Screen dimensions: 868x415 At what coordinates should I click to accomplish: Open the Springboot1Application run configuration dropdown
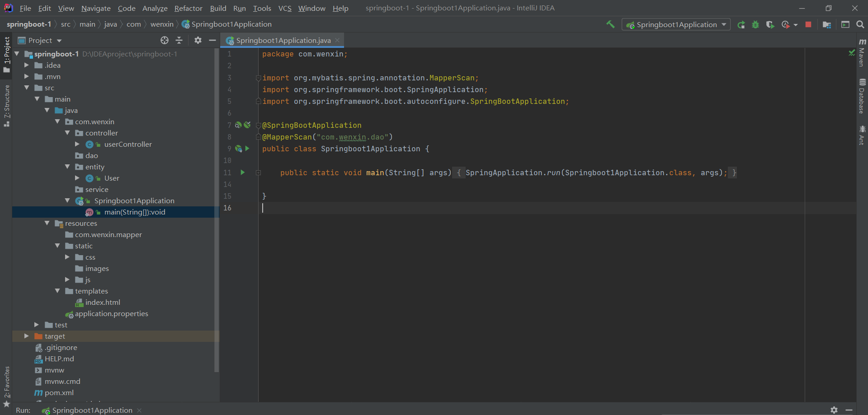tap(676, 24)
